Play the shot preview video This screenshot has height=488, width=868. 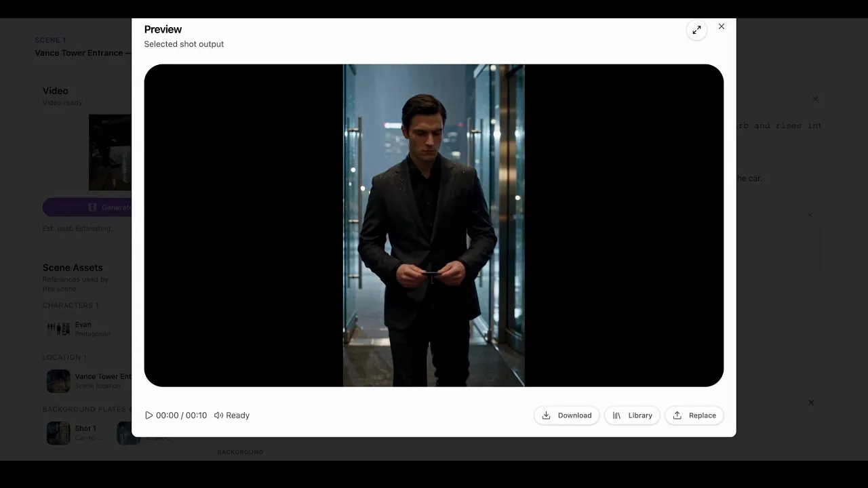[x=149, y=415]
